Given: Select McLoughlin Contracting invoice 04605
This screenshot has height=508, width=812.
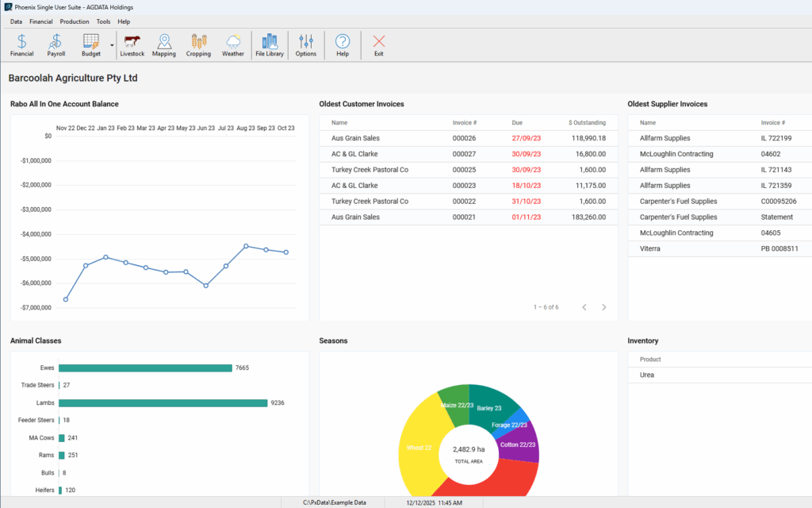Looking at the screenshot, I should (x=720, y=233).
